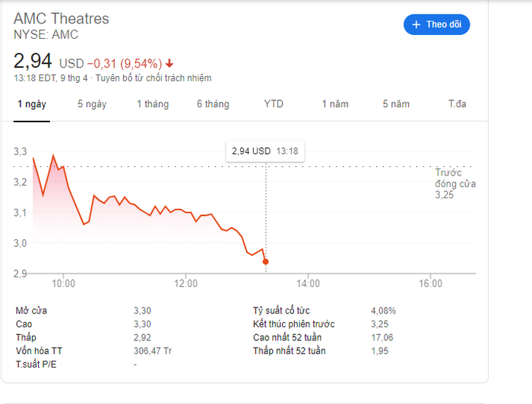Viewport: 532px width, 404px height.
Task: Click the Tỷ suất cổ tức value 4,08%
Action: [x=383, y=311]
